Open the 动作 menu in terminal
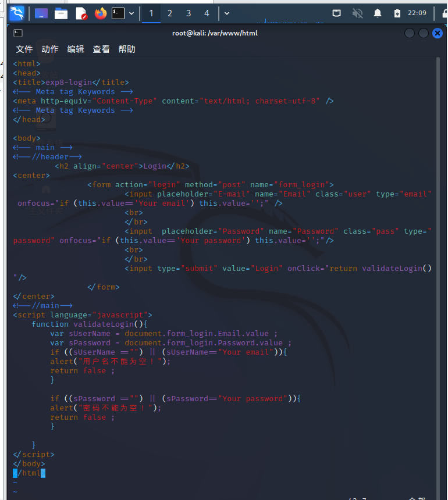Viewport: 448px width, 500px height. (50, 49)
